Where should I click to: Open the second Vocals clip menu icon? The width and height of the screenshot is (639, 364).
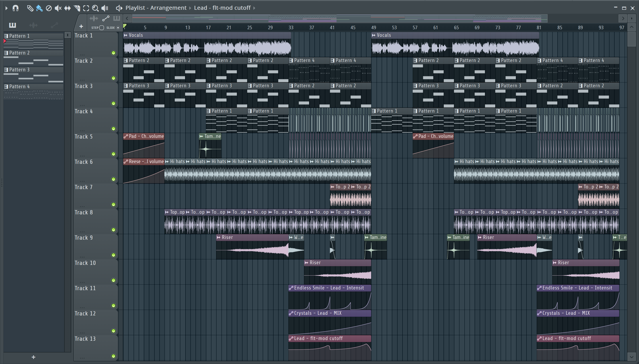pyautogui.click(x=374, y=35)
